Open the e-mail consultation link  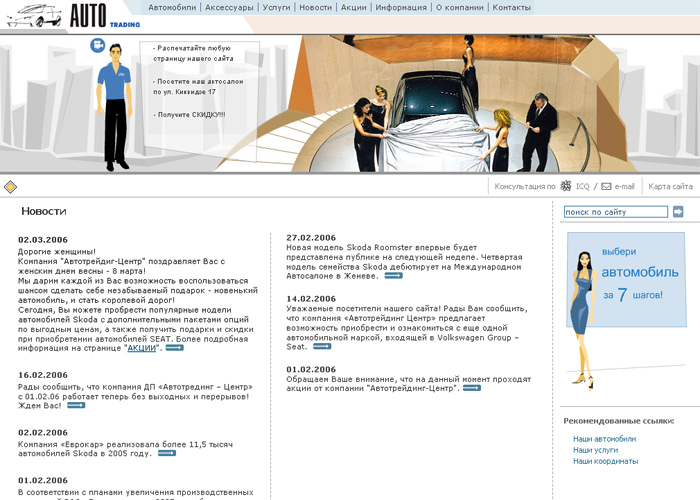click(x=624, y=187)
